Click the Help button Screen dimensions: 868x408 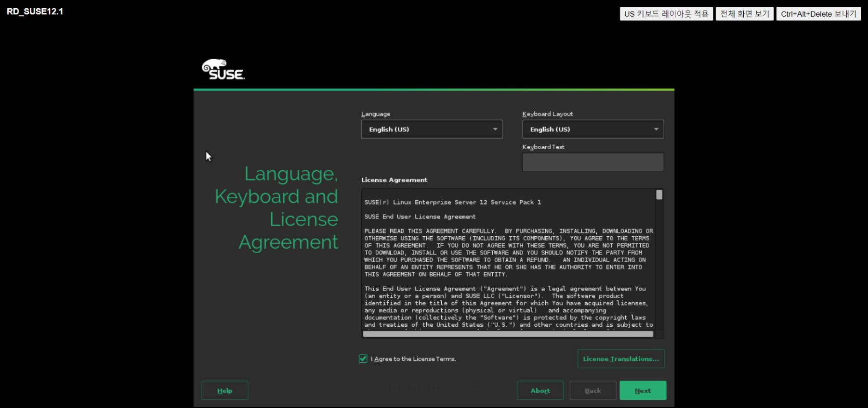click(x=224, y=391)
